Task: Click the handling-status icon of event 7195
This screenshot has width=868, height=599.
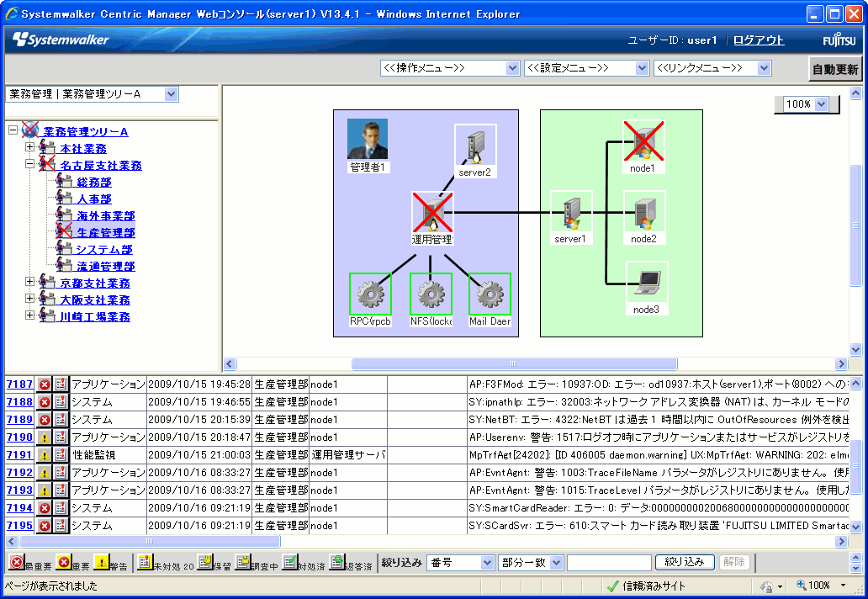Action: (x=61, y=526)
